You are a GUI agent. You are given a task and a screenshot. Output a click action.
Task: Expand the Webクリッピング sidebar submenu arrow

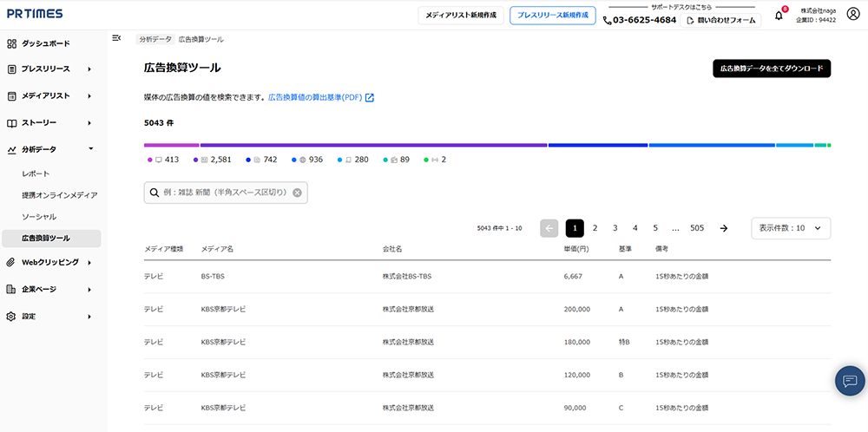[89, 263]
